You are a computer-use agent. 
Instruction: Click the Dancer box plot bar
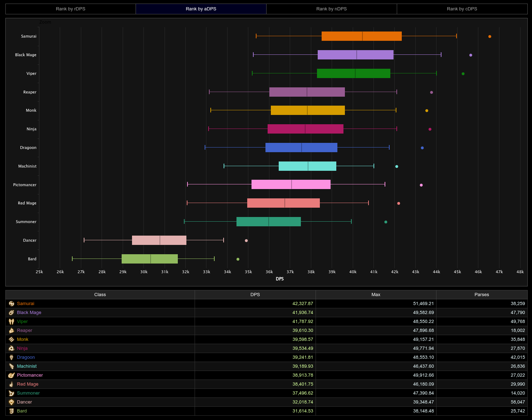[159, 240]
